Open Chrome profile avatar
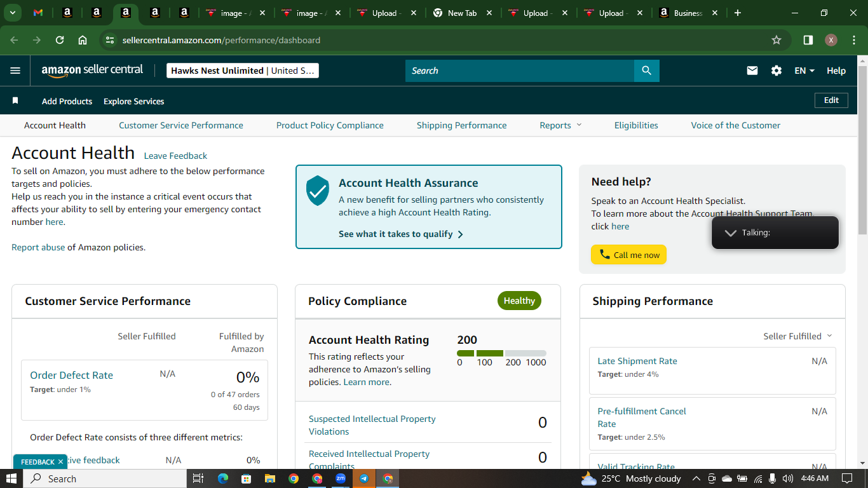 pos(831,40)
